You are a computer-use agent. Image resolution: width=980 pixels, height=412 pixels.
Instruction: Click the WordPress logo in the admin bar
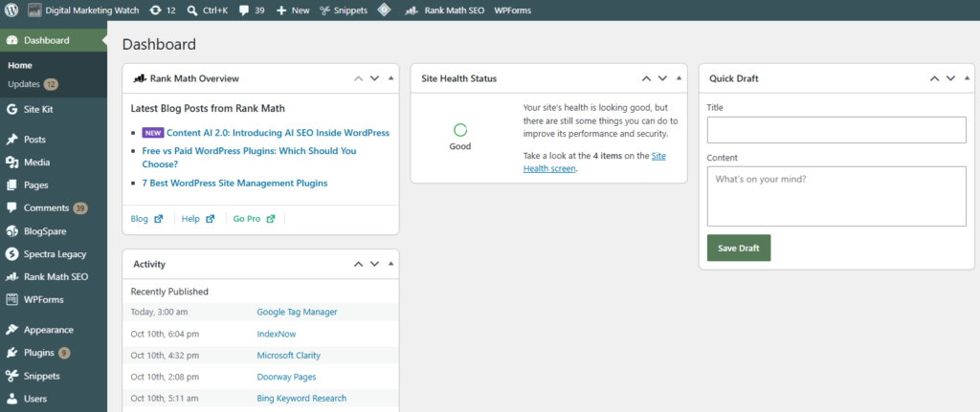11,10
